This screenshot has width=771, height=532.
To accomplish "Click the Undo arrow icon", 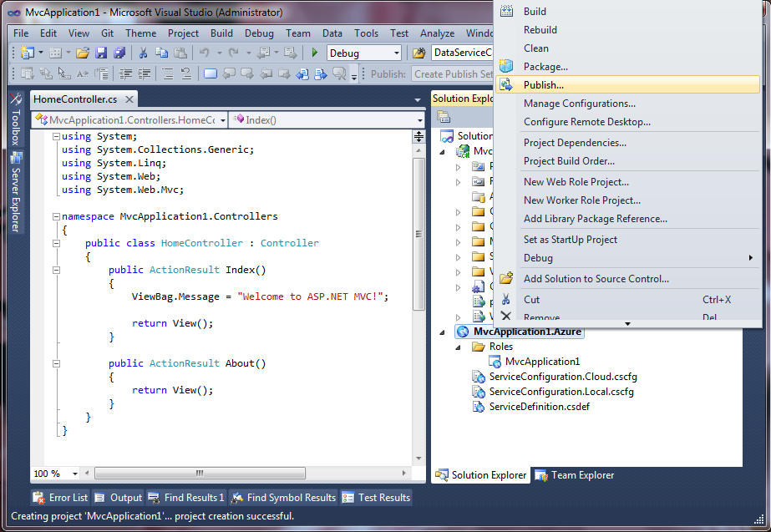I will click(205, 53).
